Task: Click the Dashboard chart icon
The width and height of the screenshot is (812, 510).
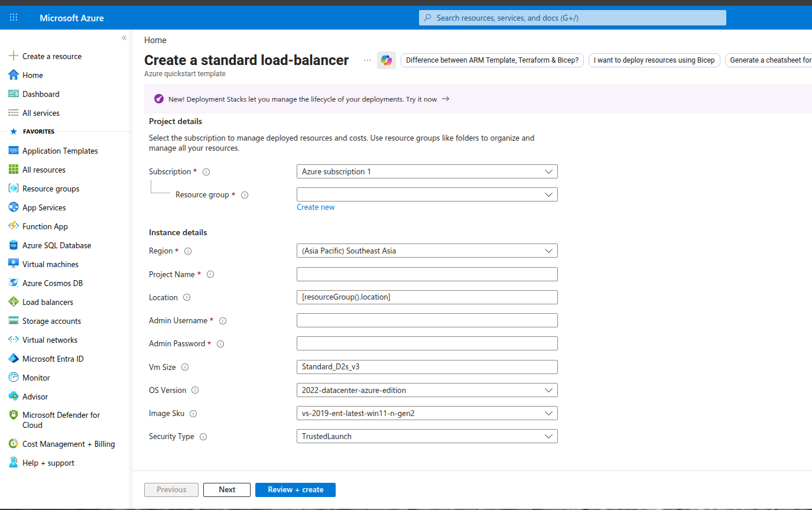Action: (x=13, y=94)
